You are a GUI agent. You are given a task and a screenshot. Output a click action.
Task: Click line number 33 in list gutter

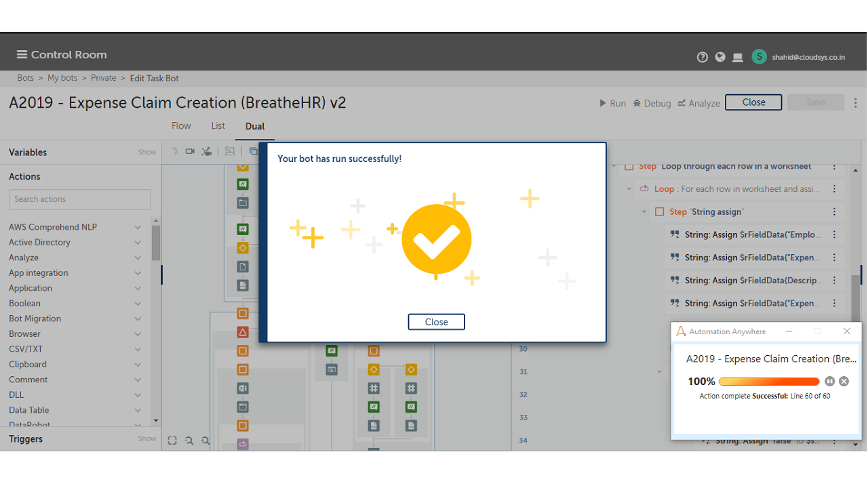click(x=523, y=418)
